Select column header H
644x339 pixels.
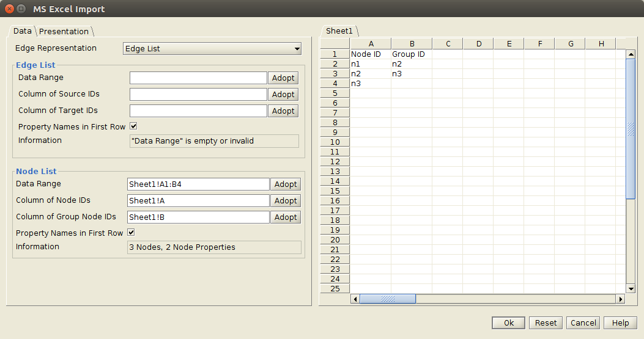601,44
